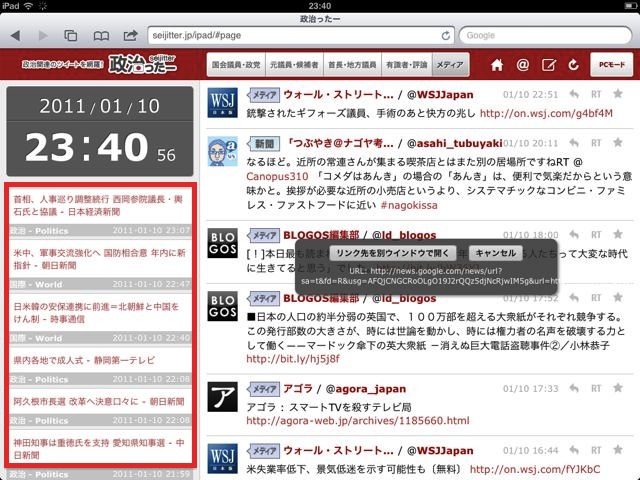Reply to the agora_japan tweet

574,388
